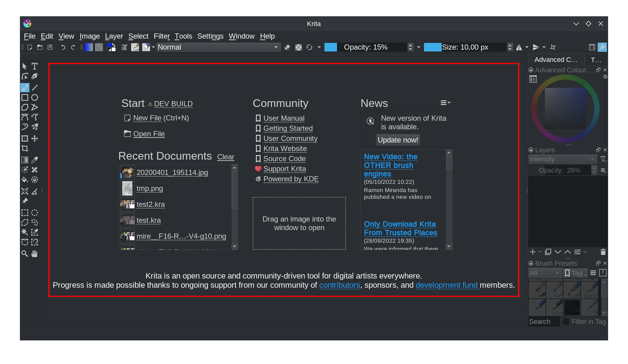Screen dimensions: 628x364
Task: Pick the Ellipse shape tool
Action: click(35, 97)
